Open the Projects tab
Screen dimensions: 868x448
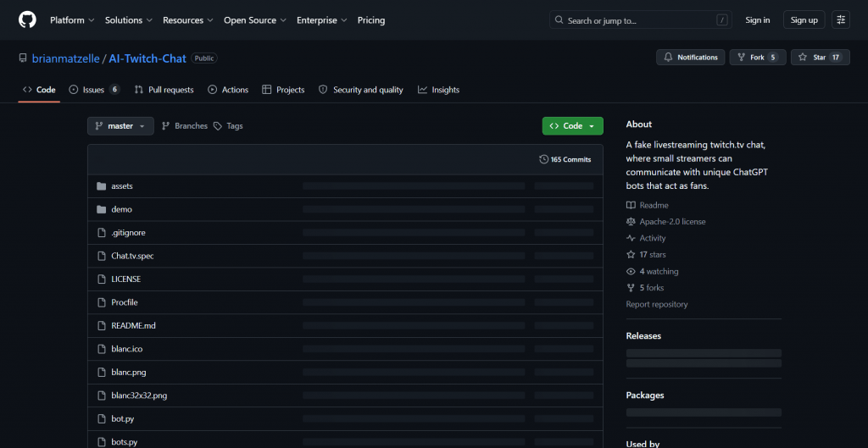[x=283, y=90]
